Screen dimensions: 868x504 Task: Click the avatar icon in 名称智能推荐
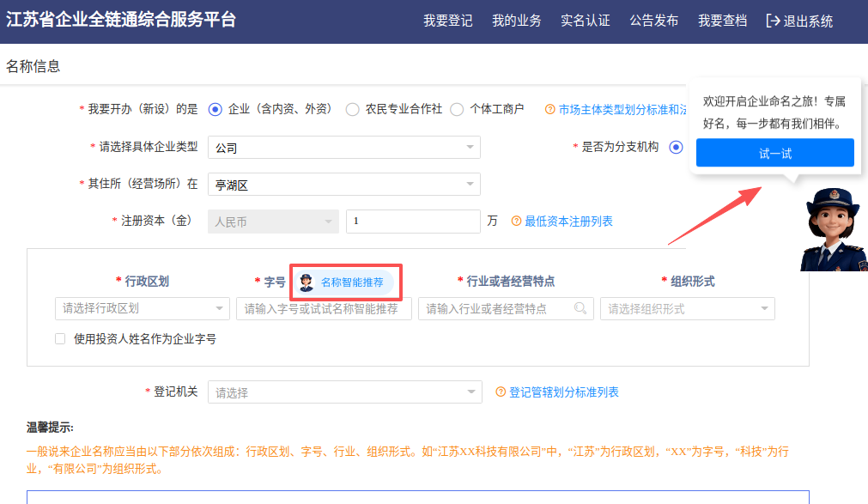(x=307, y=282)
